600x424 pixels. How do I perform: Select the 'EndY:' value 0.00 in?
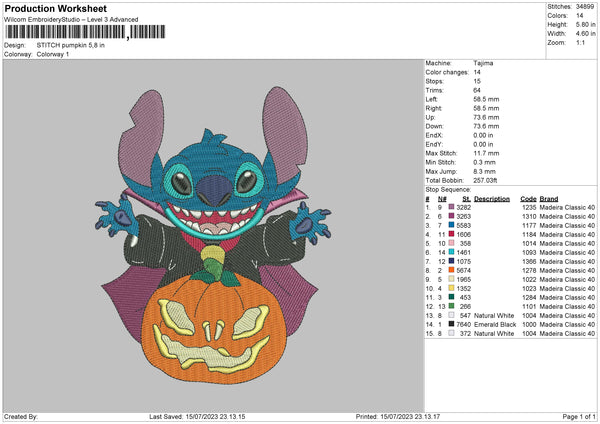pyautogui.click(x=483, y=144)
